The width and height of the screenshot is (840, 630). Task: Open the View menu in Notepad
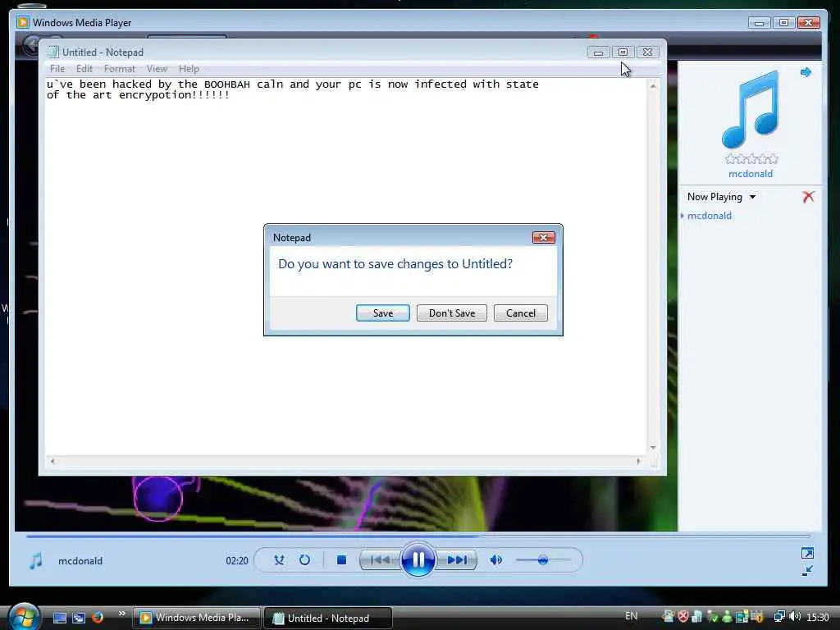(157, 69)
